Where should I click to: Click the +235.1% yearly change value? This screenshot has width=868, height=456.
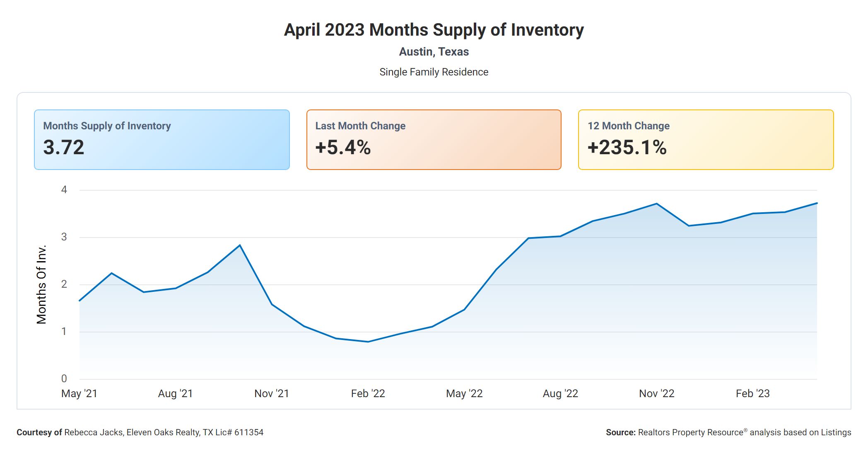[627, 148]
